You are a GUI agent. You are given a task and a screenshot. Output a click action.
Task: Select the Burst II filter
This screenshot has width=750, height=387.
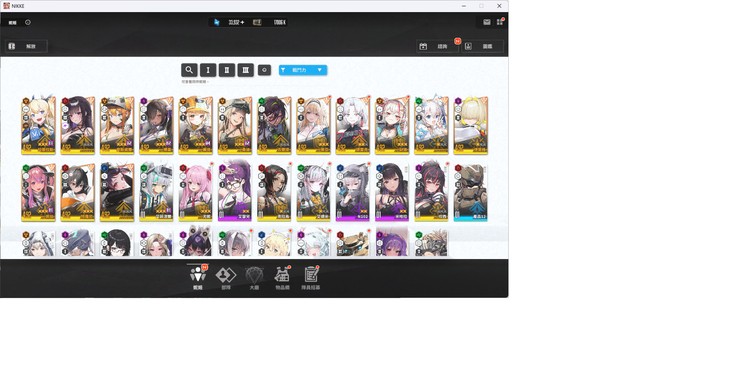[x=227, y=70]
